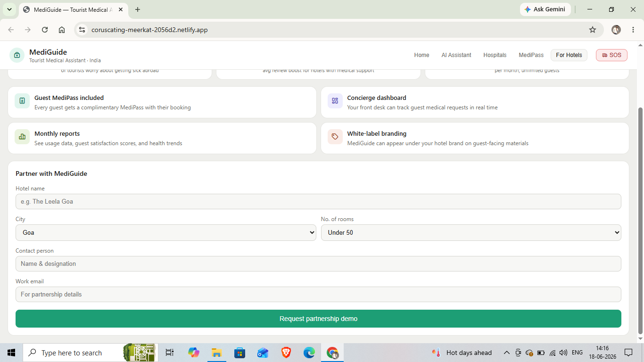Select the For Hotels nav item
Image resolution: width=644 pixels, height=362 pixels.
pyautogui.click(x=569, y=55)
